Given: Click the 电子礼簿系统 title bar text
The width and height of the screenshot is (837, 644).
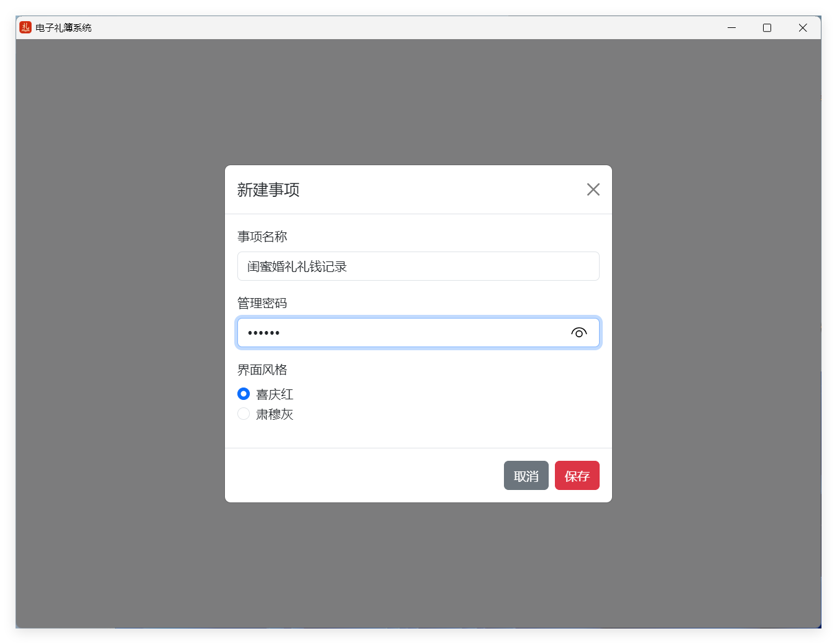Looking at the screenshot, I should 63,28.
